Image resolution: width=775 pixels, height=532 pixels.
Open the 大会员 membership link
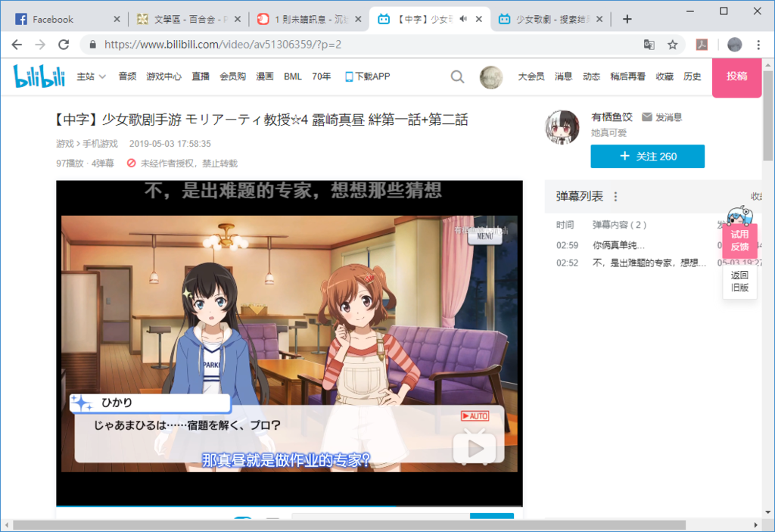click(531, 76)
